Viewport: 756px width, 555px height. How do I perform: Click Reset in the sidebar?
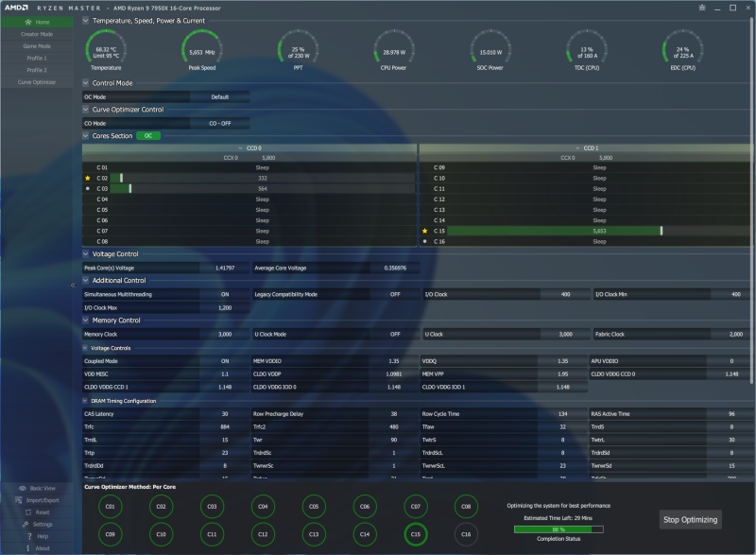[37, 512]
